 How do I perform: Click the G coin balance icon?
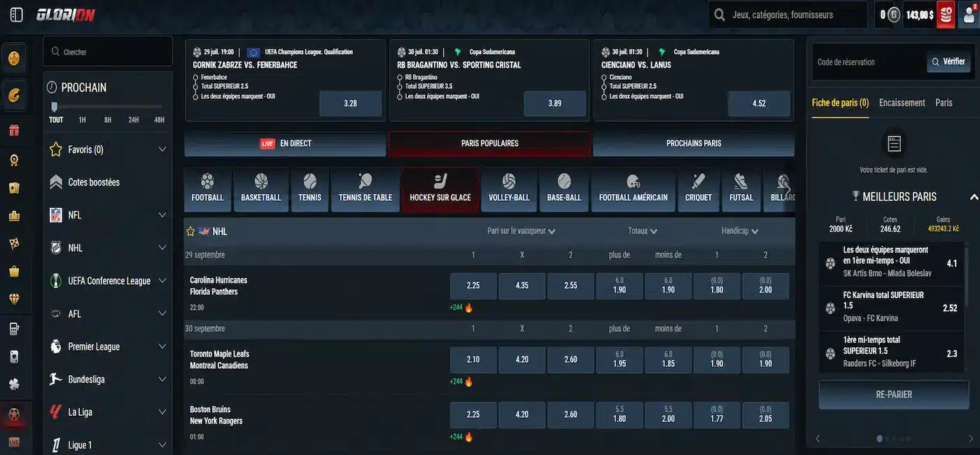pyautogui.click(x=894, y=15)
